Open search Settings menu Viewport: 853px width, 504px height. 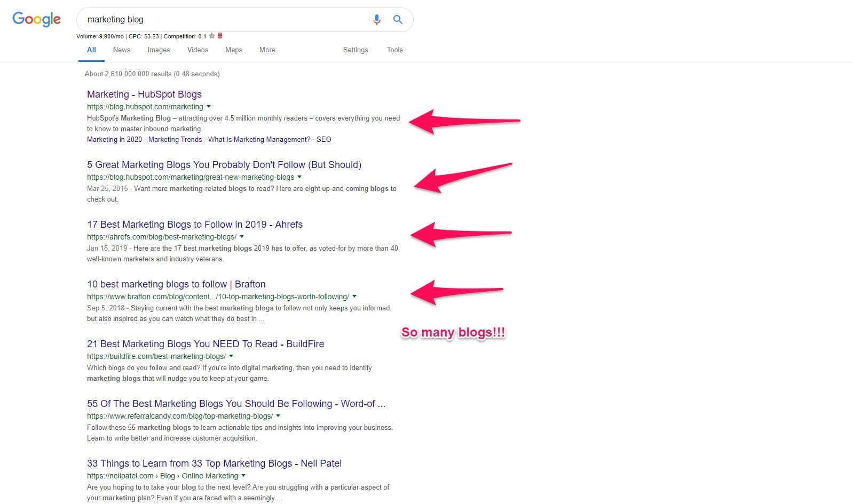356,50
